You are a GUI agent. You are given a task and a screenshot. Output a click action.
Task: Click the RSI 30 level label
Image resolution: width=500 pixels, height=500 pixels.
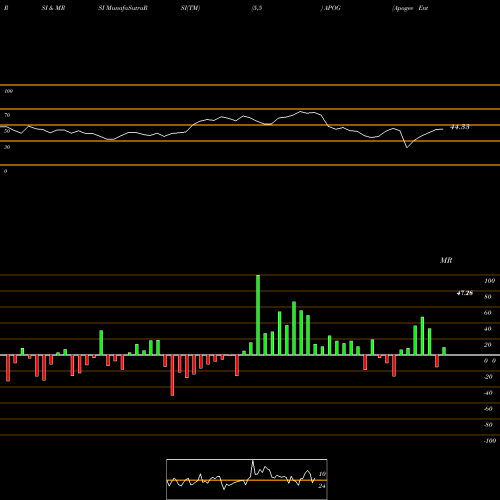[7, 147]
